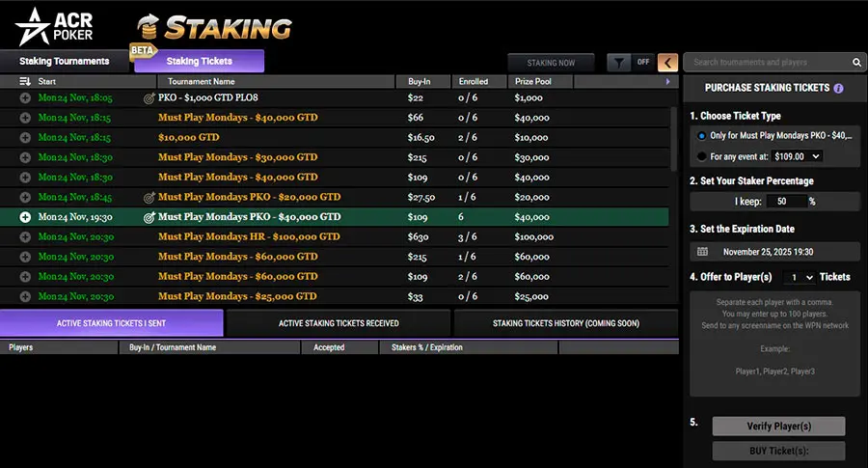Click the info icon beside Purchase Staking Tickets

[x=839, y=88]
